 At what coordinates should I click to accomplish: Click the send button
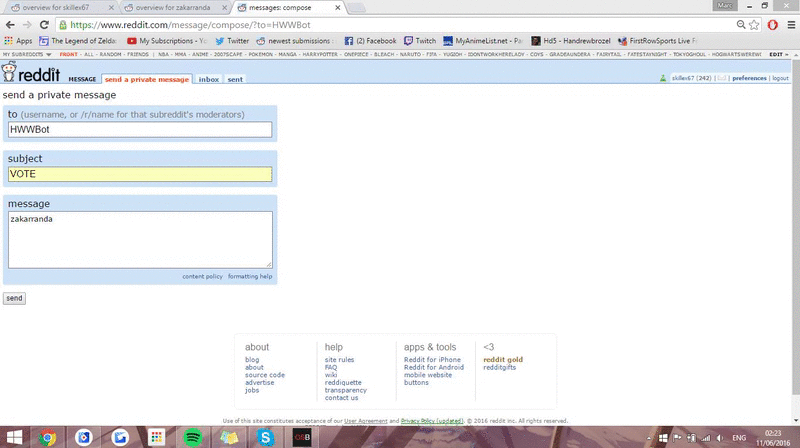coord(14,298)
